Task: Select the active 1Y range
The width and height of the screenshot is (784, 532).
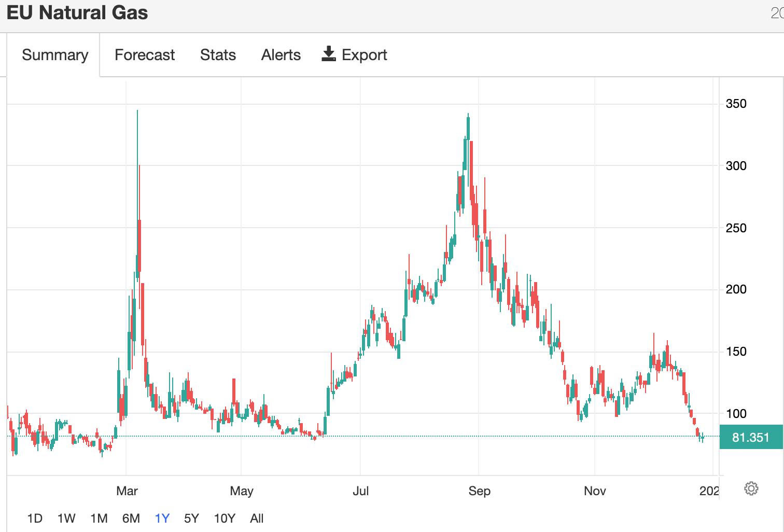Action: (162, 518)
